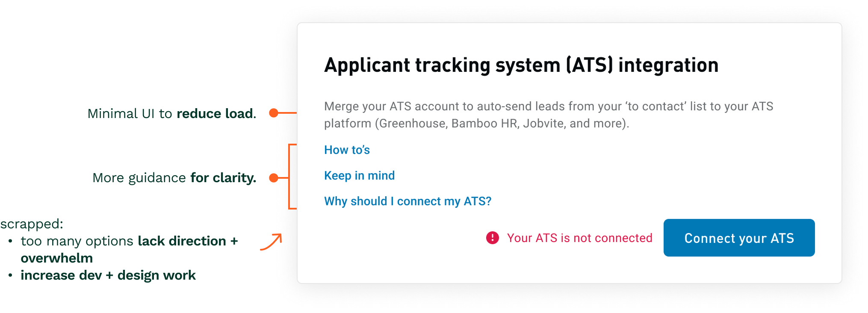The image size is (868, 313).
Task: Click the "scrapped:" label
Action: click(32, 224)
